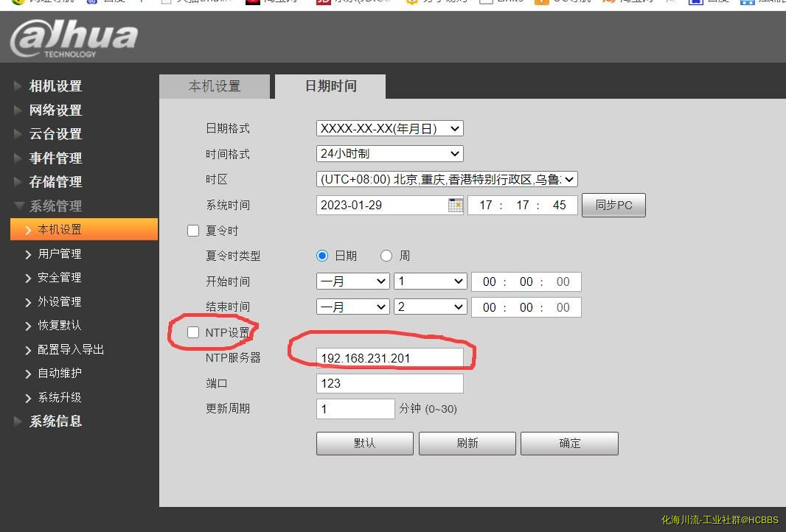Switch to the 本机设置 tab

(x=215, y=86)
